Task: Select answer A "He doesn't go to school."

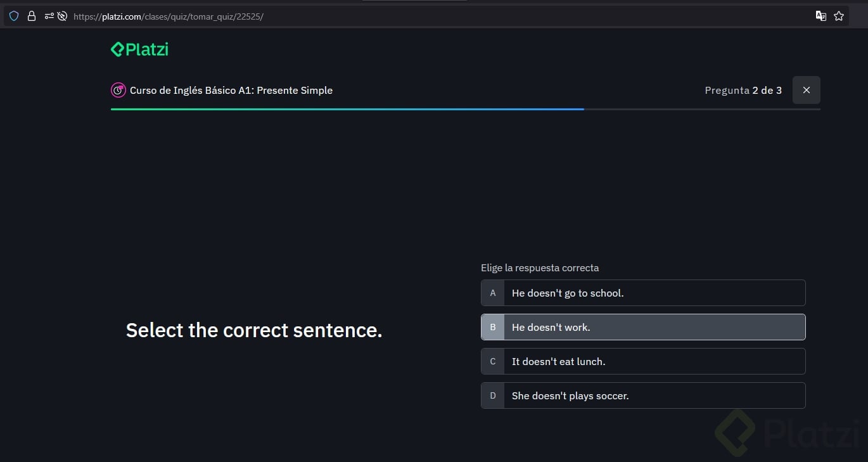Action: [643, 293]
